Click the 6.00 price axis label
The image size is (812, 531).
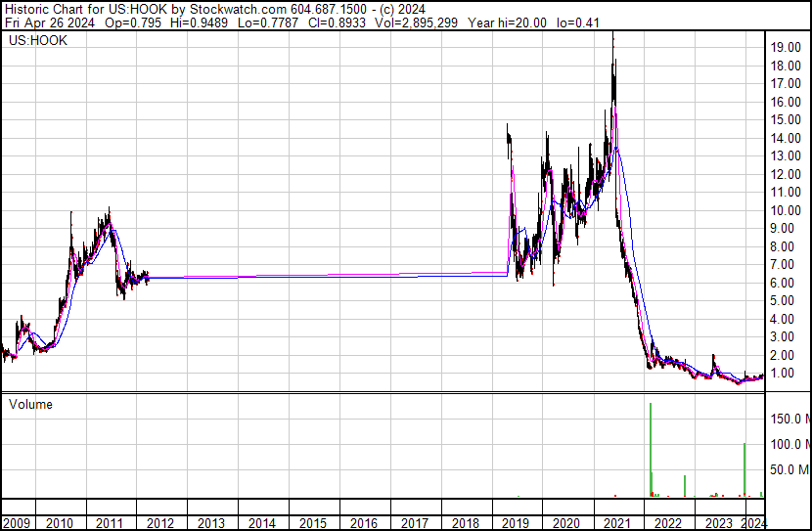(x=785, y=283)
